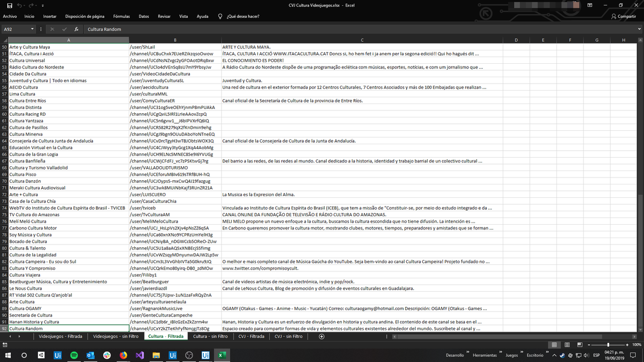Click the vertical scrollbar down arrow
Viewport: 644px width, 362px height.
coord(640,329)
